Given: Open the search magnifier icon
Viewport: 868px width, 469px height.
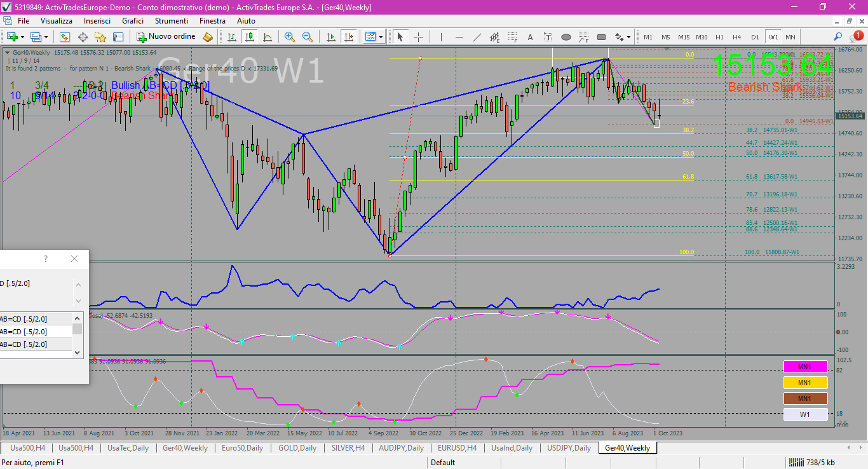Looking at the screenshot, I should coord(838,37).
